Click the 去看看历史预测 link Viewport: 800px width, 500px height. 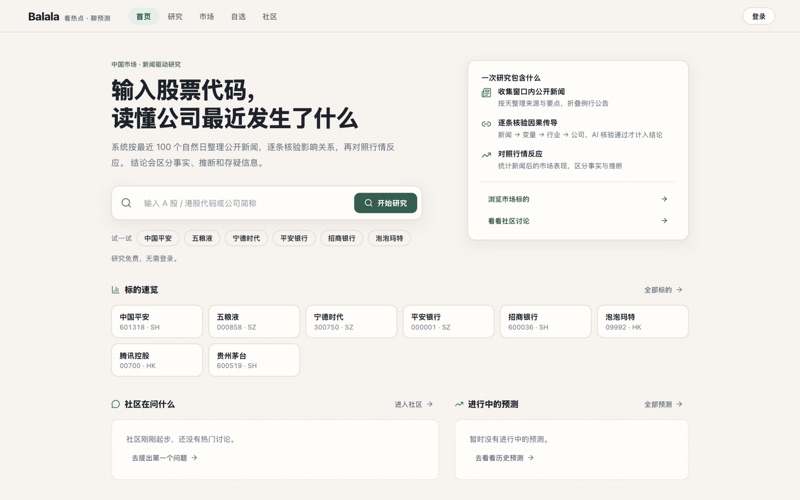504,458
